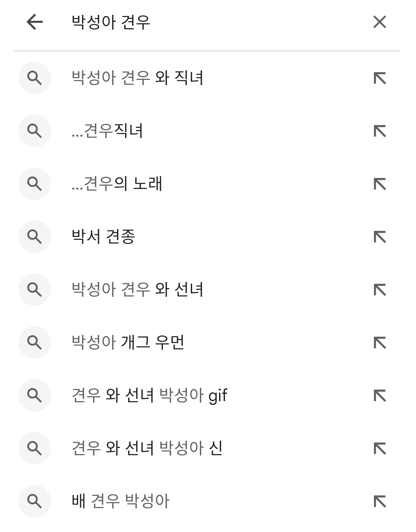Clear the search text with X icon

(379, 22)
